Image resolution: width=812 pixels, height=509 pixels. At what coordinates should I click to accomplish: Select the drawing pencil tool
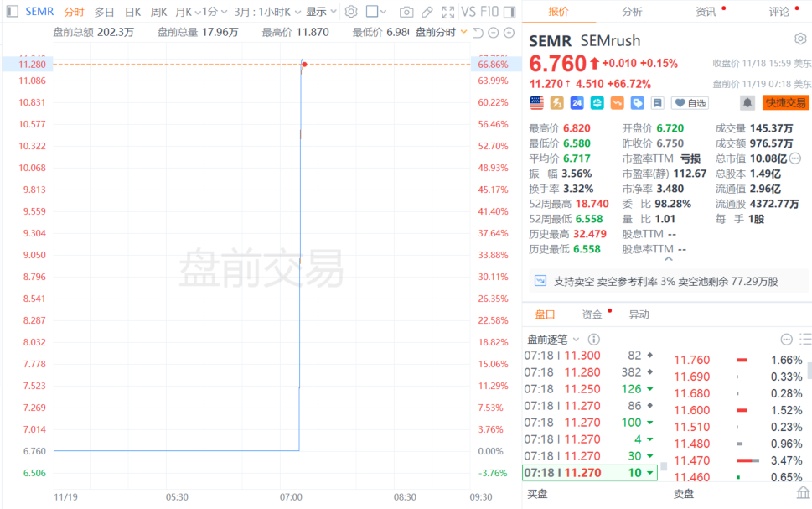pyautogui.click(x=427, y=12)
